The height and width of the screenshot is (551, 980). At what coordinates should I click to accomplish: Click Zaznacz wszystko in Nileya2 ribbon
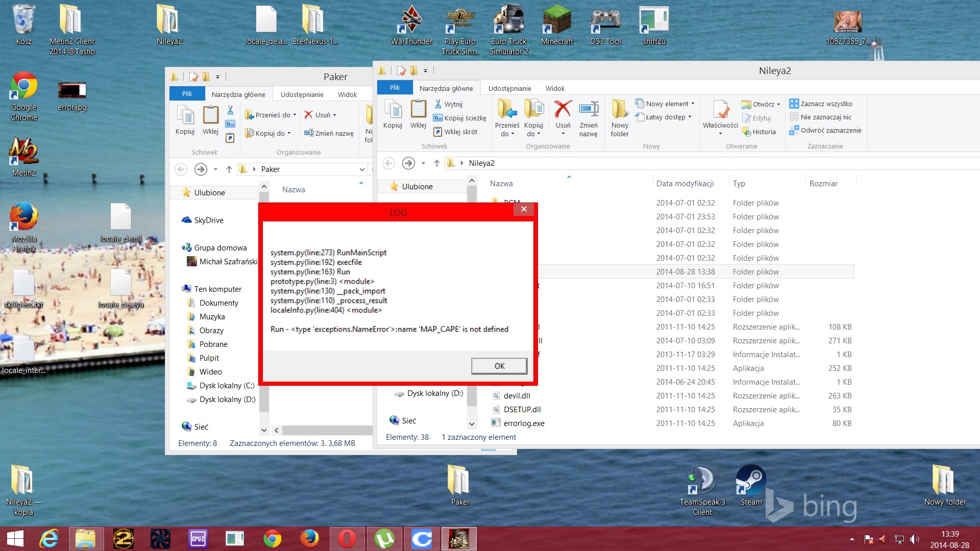[821, 104]
